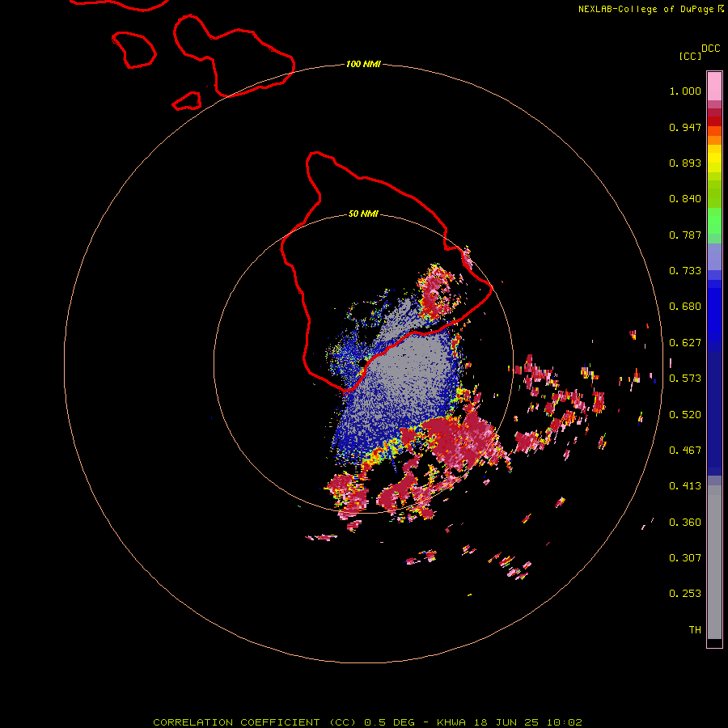Viewport: 728px width, 728px height.
Task: Click the 50 NMI range ring label
Action: (363, 214)
